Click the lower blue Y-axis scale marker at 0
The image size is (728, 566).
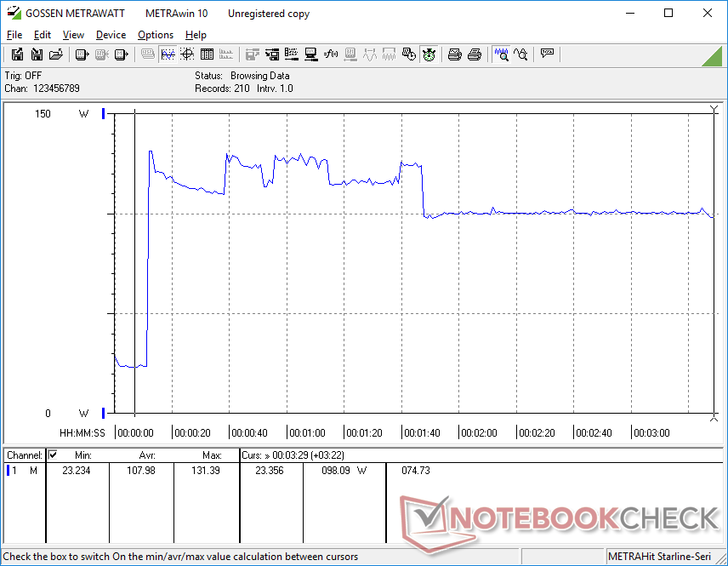click(104, 413)
